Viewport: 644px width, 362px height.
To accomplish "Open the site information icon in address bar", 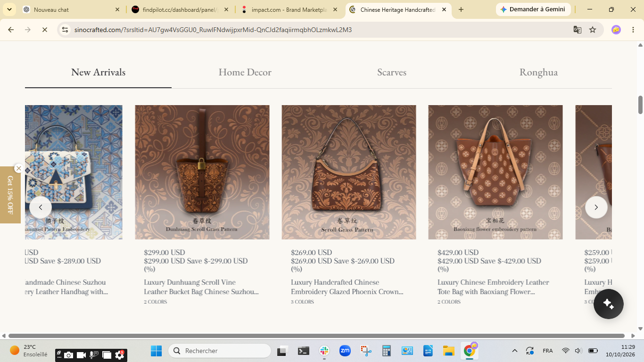I will point(66,30).
